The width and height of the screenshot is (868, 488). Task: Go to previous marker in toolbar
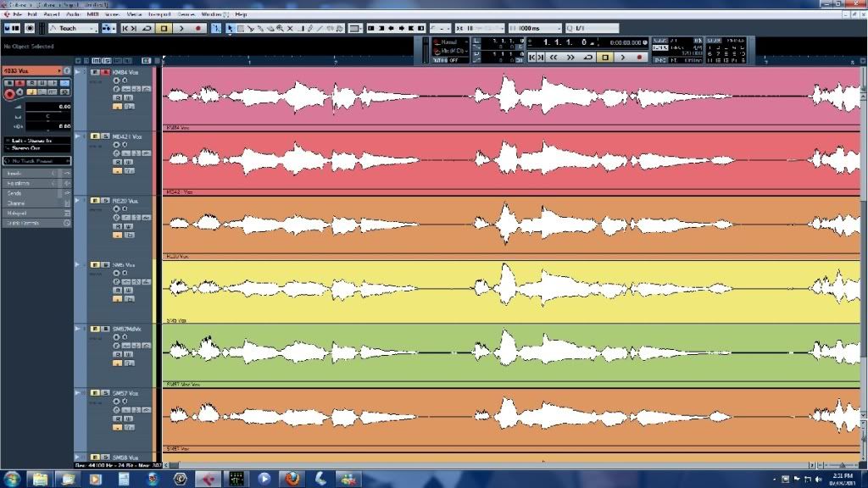125,28
